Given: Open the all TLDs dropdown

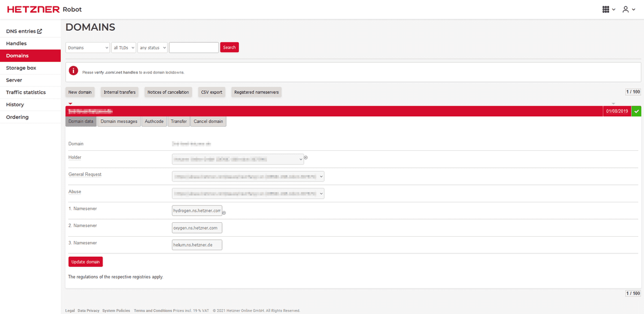Looking at the screenshot, I should (x=123, y=47).
